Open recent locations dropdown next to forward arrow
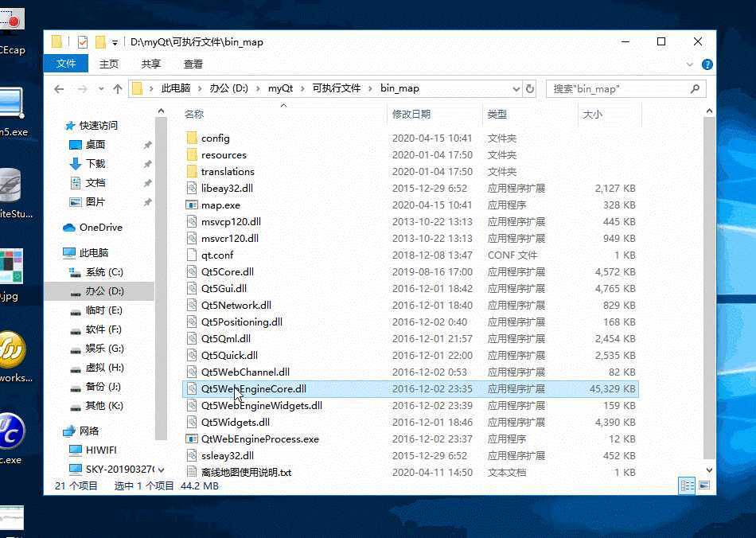 click(x=101, y=88)
